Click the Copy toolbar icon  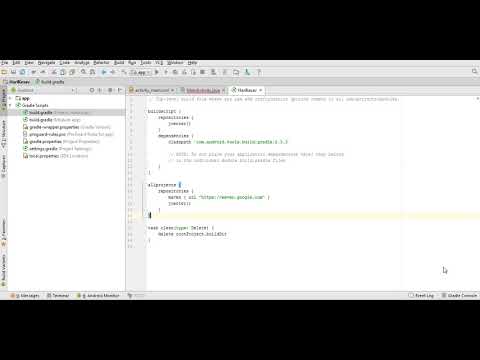(x=63, y=72)
